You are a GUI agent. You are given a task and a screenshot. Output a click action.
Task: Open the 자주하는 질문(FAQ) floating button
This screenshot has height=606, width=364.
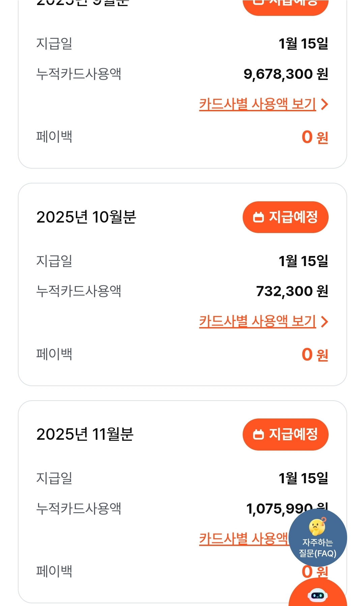coord(317,538)
